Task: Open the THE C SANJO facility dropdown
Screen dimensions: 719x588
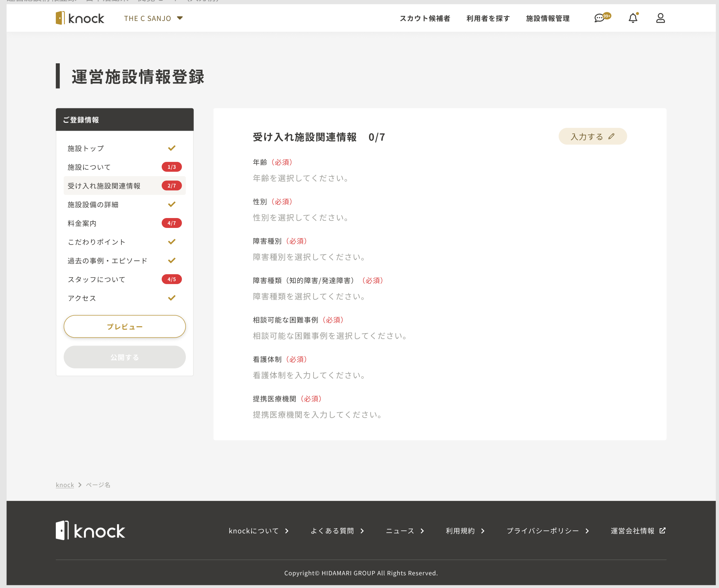Action: click(153, 18)
